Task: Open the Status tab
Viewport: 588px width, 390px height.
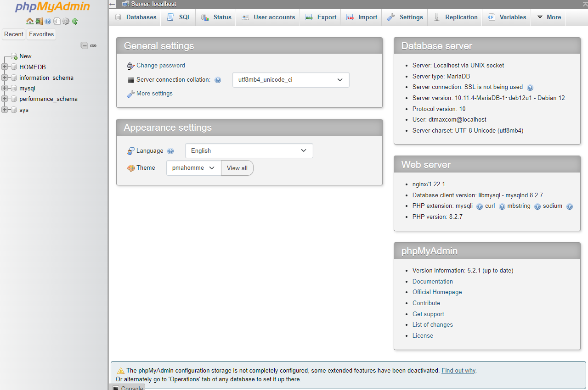Action: (216, 17)
